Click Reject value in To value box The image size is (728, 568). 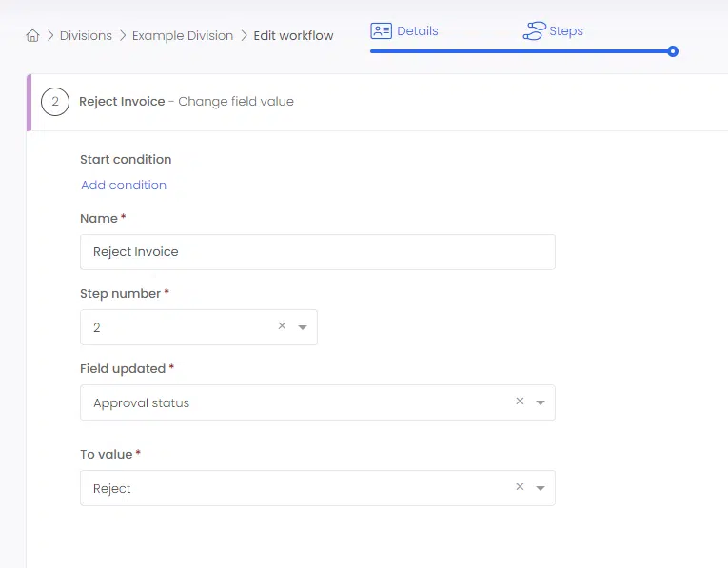point(112,489)
